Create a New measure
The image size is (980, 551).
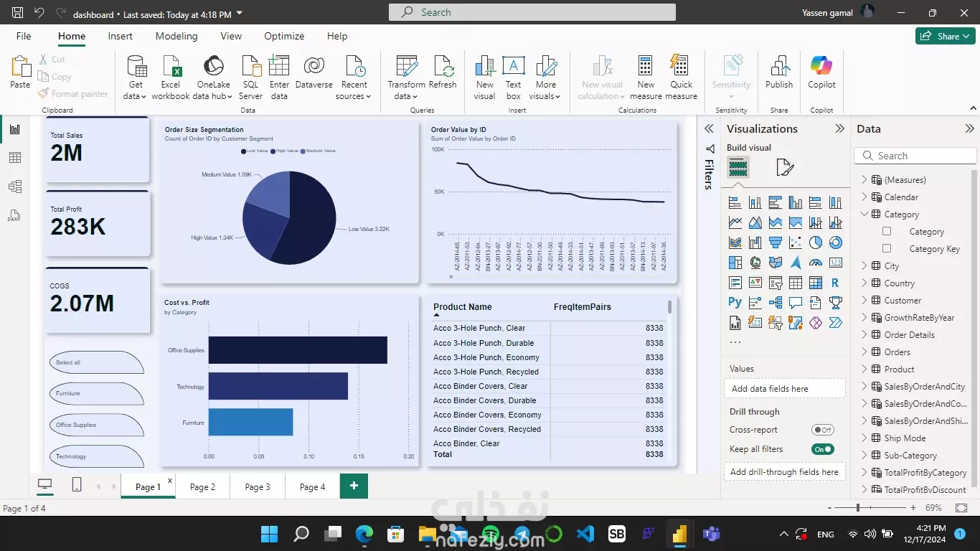click(x=646, y=77)
